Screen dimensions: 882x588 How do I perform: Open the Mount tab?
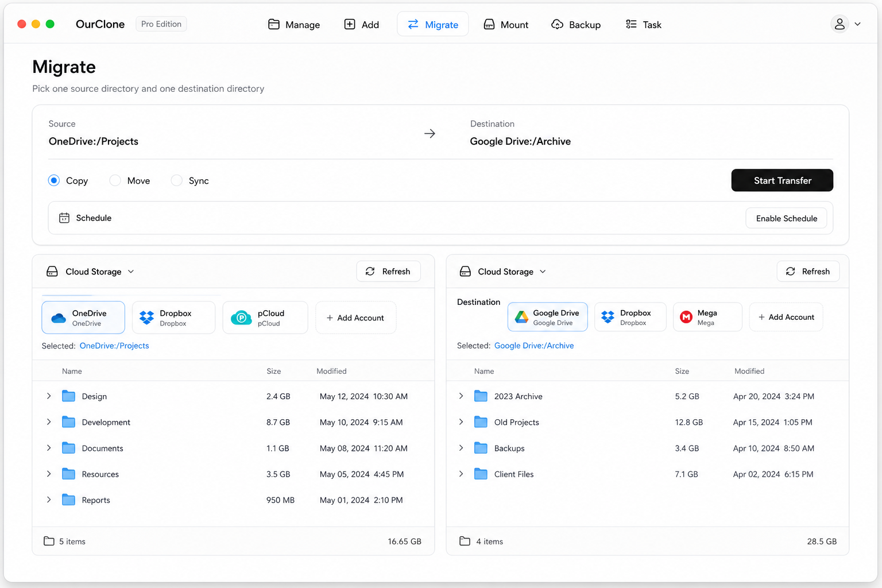click(506, 24)
